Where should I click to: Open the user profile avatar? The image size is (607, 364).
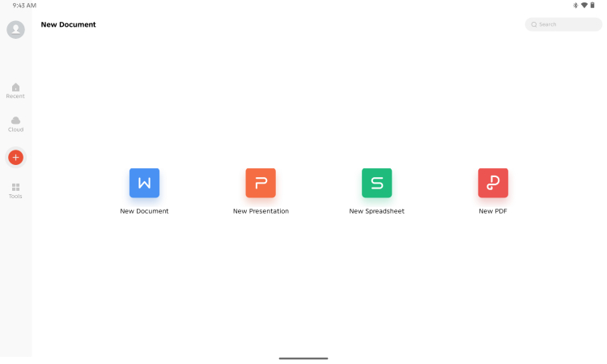(15, 30)
